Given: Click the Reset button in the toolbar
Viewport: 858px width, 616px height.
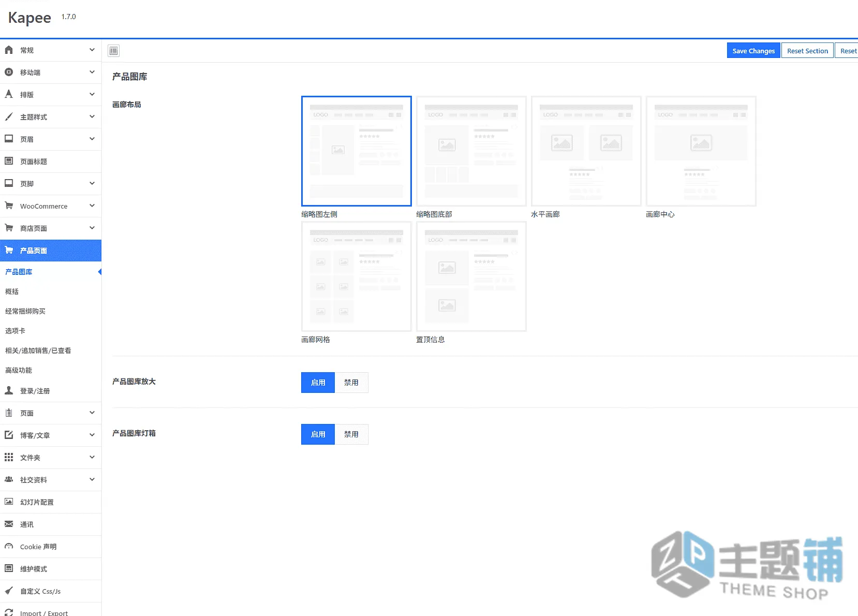Looking at the screenshot, I should pos(848,51).
